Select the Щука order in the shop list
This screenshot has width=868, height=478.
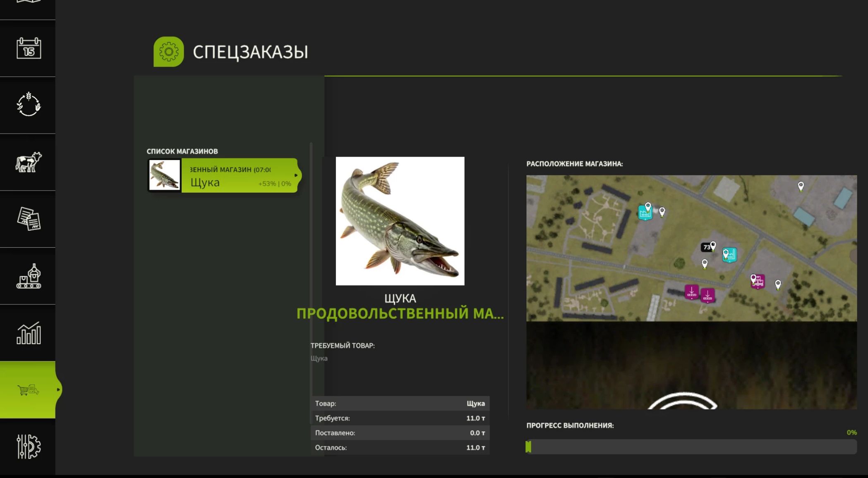tap(223, 175)
